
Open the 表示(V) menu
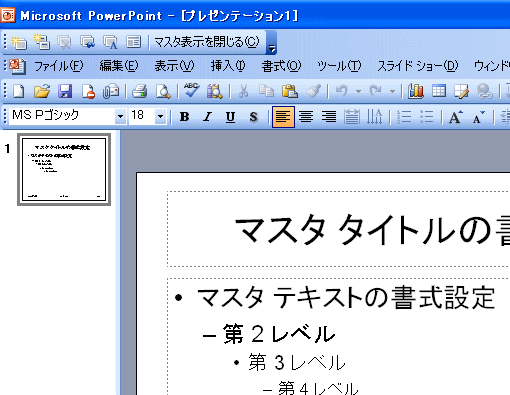tap(174, 66)
